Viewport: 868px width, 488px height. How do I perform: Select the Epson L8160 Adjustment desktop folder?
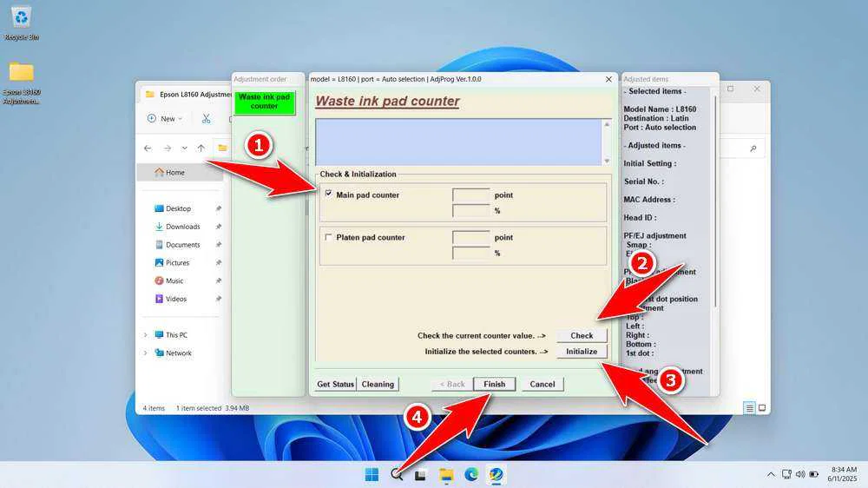point(22,82)
